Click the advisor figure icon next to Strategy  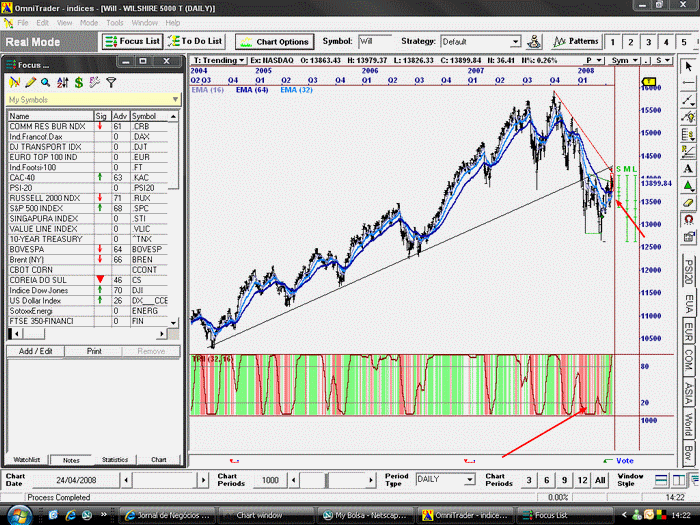534,42
